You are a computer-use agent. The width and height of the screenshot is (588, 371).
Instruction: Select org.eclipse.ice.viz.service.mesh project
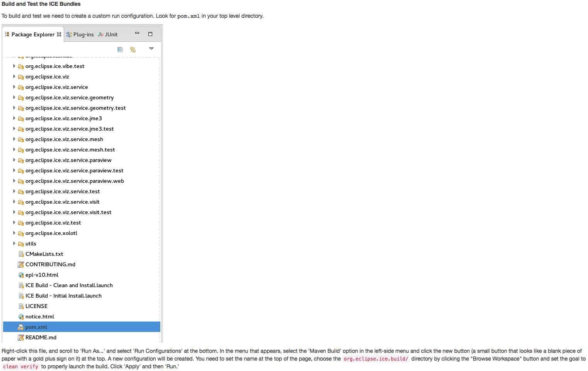click(x=64, y=139)
